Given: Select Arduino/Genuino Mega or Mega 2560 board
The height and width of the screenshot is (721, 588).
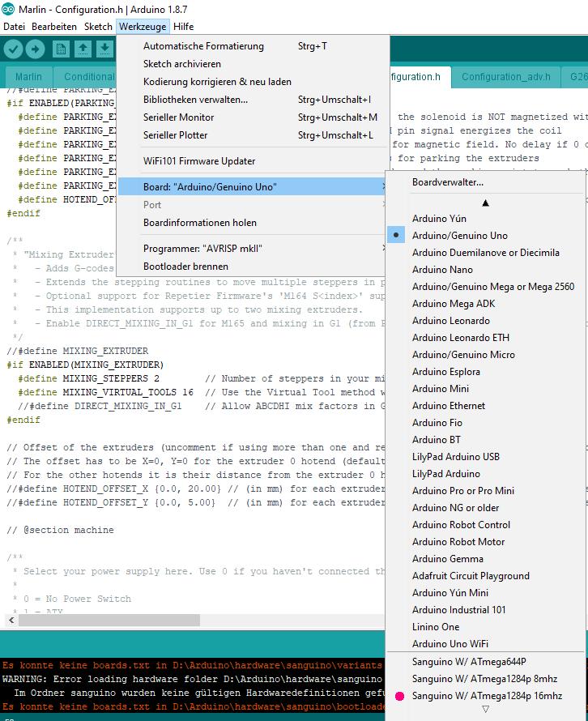Looking at the screenshot, I should pyautogui.click(x=485, y=287).
